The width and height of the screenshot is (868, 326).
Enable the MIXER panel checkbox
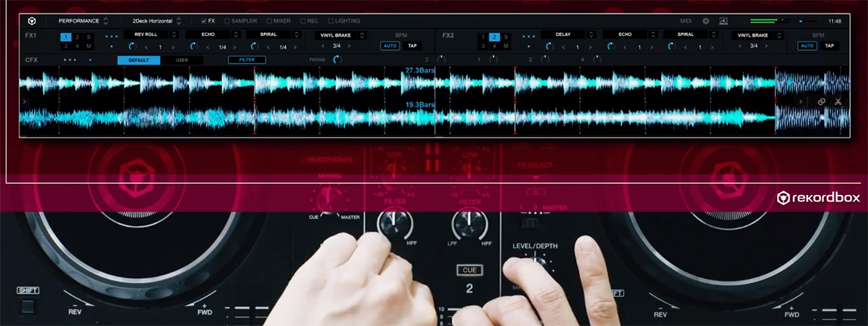270,21
